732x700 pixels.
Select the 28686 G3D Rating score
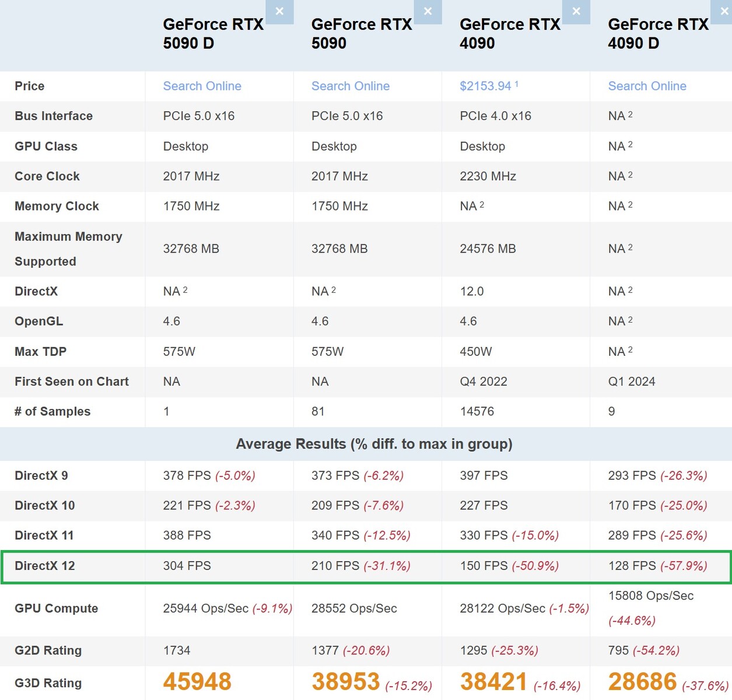coord(642,682)
